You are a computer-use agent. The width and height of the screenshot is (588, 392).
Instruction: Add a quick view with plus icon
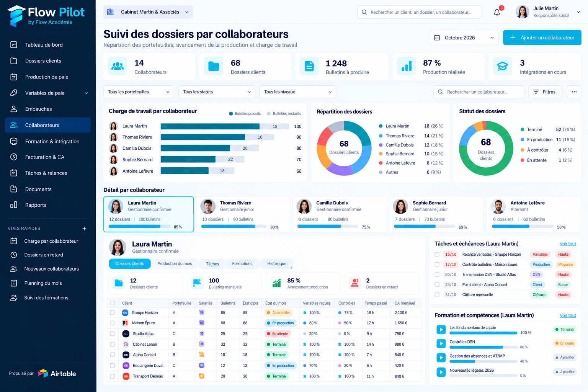84,229
